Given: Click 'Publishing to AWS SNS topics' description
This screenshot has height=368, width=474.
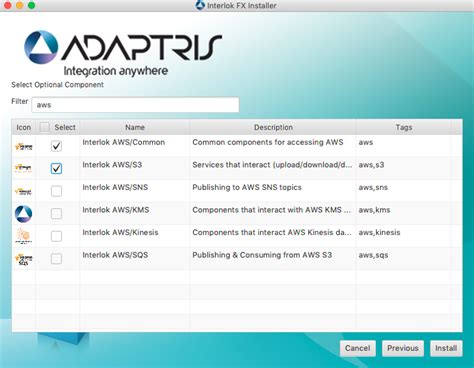Looking at the screenshot, I should tap(247, 187).
